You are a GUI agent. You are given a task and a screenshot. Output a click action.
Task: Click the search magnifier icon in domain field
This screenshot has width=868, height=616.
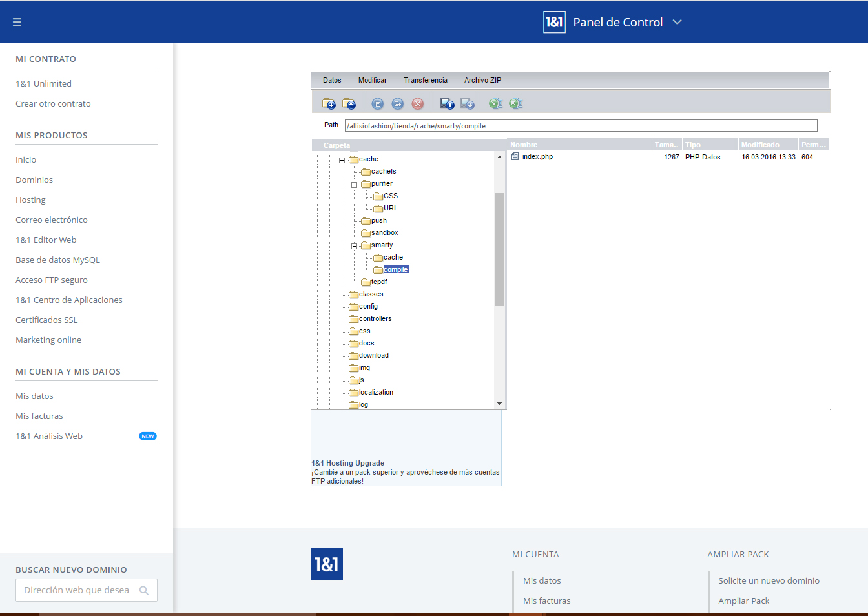pyautogui.click(x=144, y=590)
